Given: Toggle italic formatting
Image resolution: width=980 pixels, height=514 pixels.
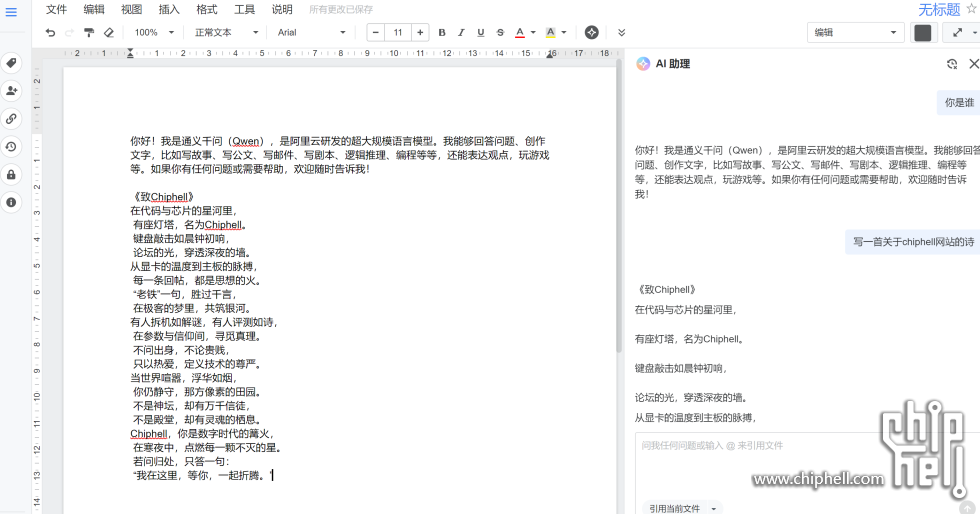Looking at the screenshot, I should pos(461,33).
